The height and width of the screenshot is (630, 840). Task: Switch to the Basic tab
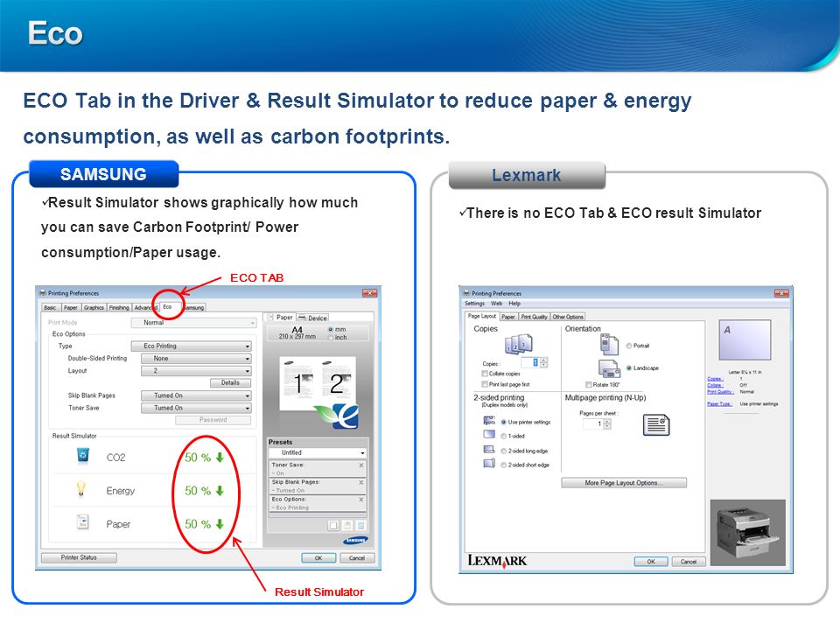(51, 307)
